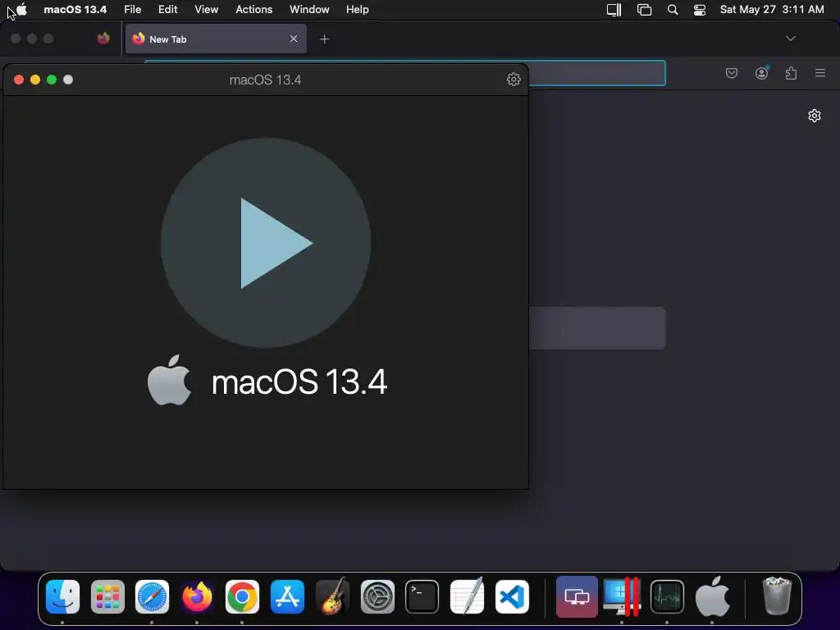The height and width of the screenshot is (630, 840).
Task: Open the Firefox hamburger application menu
Action: 819,73
